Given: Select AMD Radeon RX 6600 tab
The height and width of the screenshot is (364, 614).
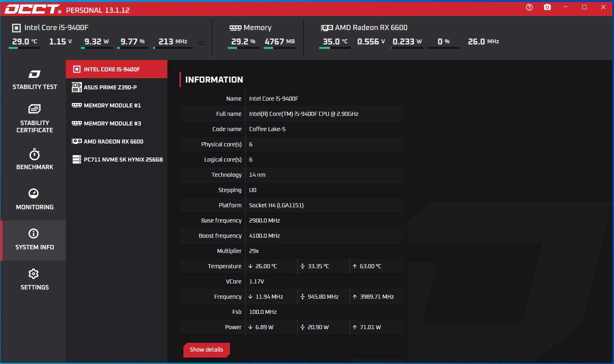Looking at the screenshot, I should tap(116, 142).
